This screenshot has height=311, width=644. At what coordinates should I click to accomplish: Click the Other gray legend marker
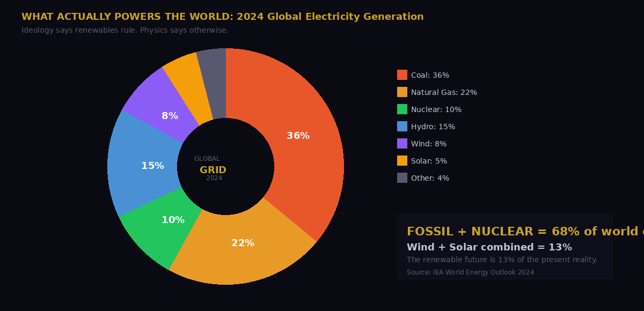tap(400, 178)
